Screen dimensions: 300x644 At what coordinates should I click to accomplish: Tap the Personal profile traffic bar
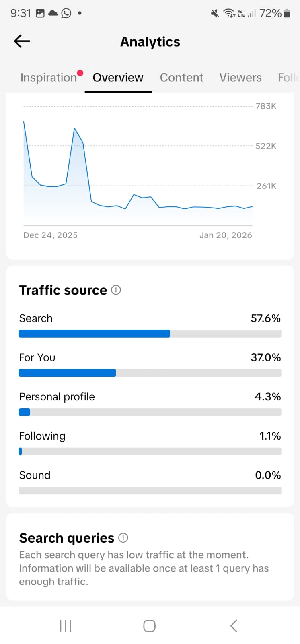point(150,412)
